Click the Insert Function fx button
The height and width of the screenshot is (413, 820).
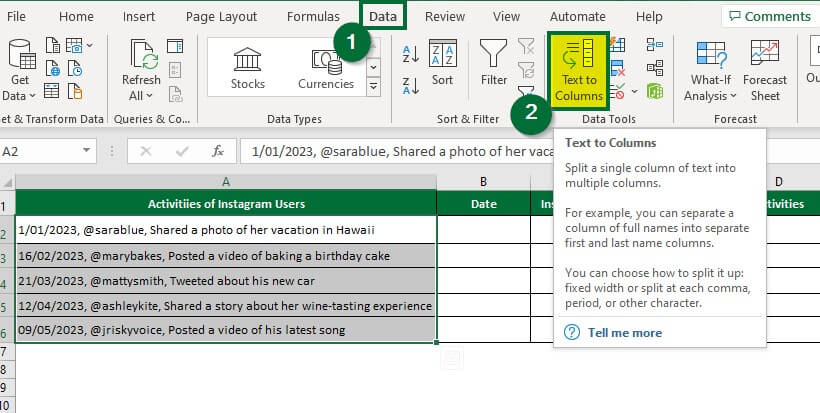(217, 151)
